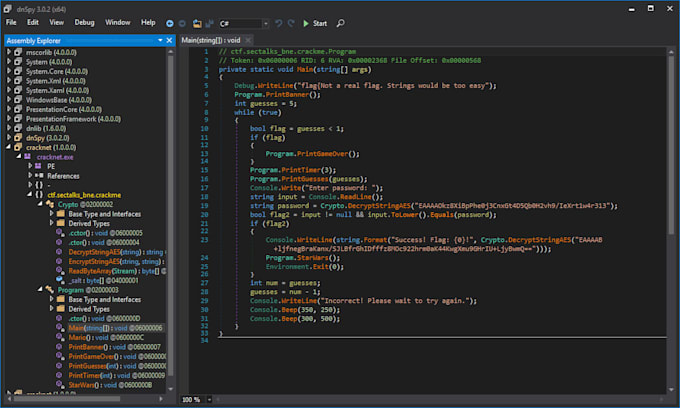The height and width of the screenshot is (408, 680).
Task: Select the Main(string[]) : void tab
Action: click(x=211, y=40)
